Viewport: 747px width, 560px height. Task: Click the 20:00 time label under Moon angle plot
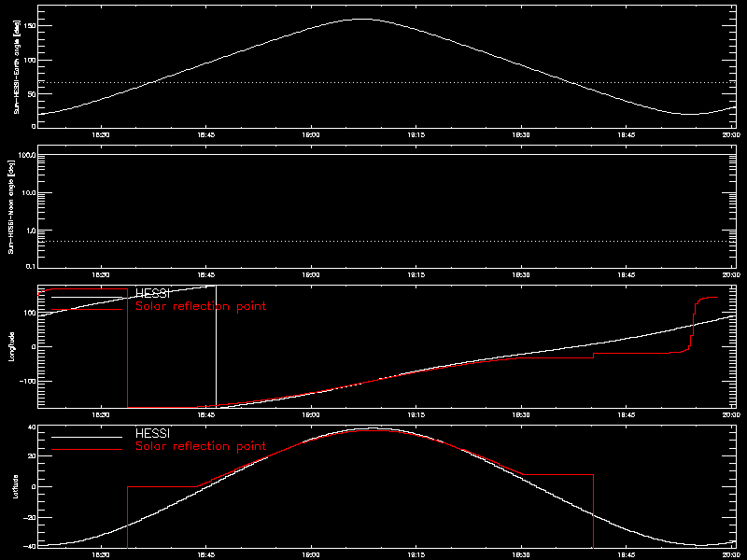731,275
